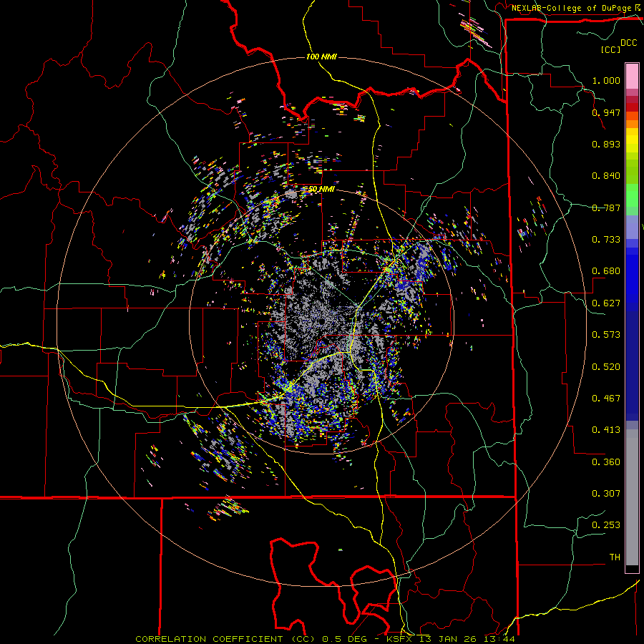Image resolution: width=644 pixels, height=644 pixels.
Task: Click the DCC [CC] legend title
Action: point(619,46)
